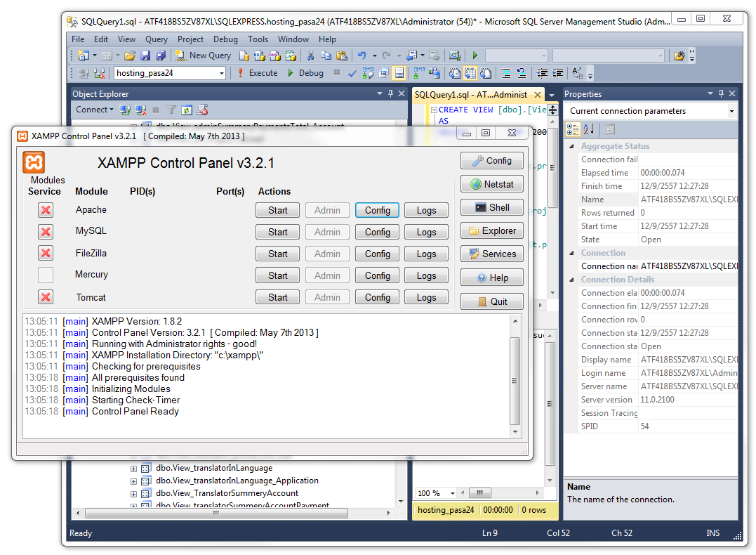Click the Refresh icon in Object Explorer
This screenshot has width=756, height=555.
pos(187,110)
